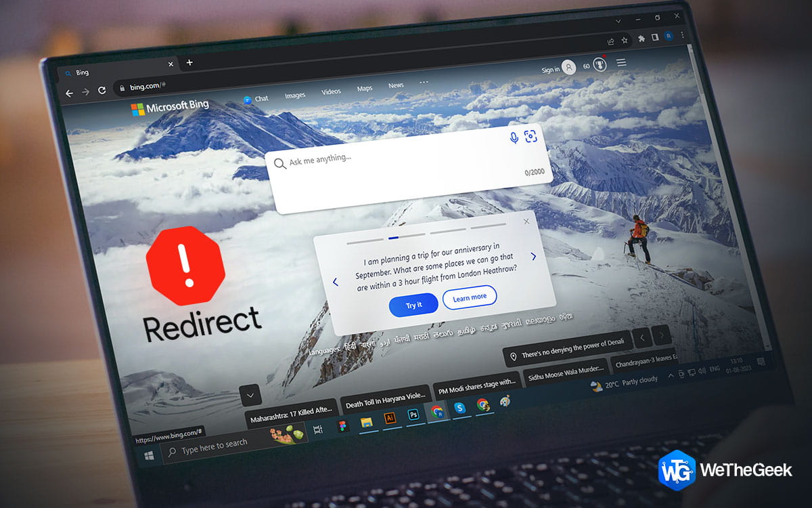This screenshot has height=508, width=812.
Task: Open File Explorer from the taskbar
Action: 366,422
